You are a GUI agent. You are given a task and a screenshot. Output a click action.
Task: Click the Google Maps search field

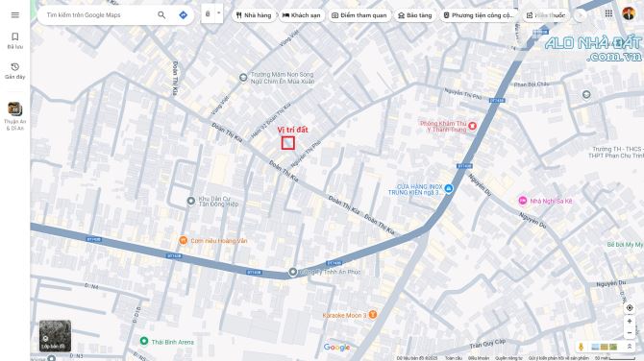(99, 15)
